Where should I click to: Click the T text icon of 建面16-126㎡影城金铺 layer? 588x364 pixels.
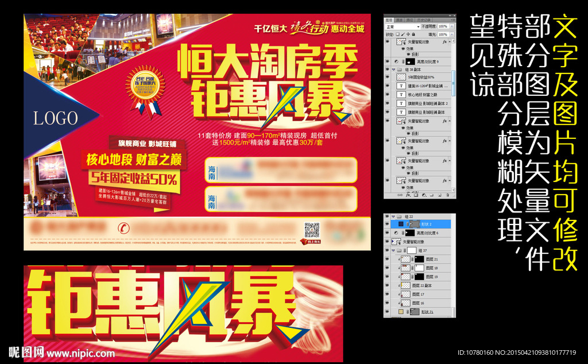(x=401, y=86)
